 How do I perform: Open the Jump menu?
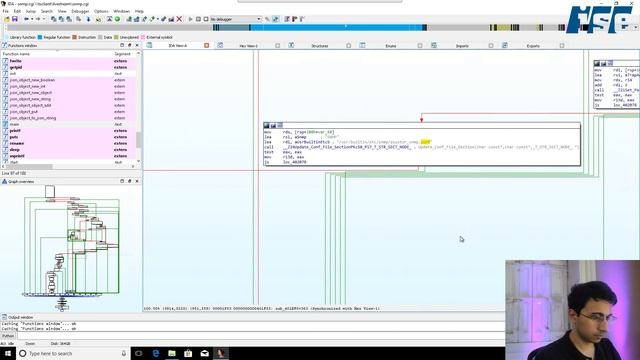tap(31, 11)
